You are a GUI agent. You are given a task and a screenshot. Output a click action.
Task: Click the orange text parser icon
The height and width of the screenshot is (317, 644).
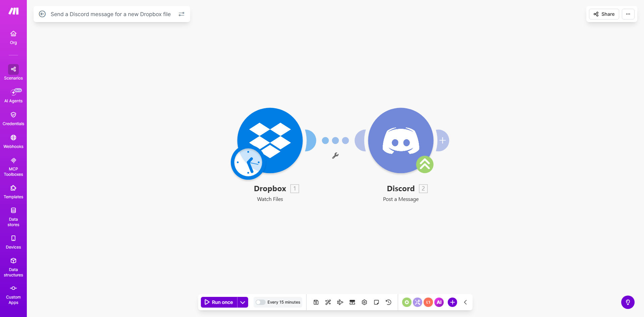(x=428, y=302)
